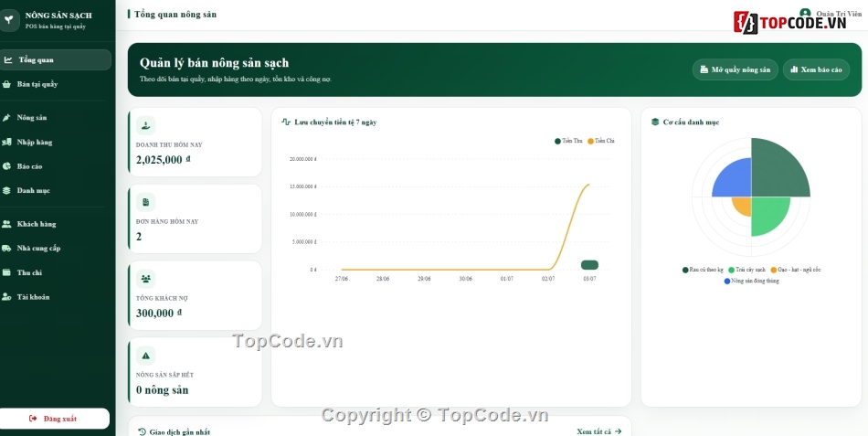The height and width of the screenshot is (436, 868).
Task: Toggle Tiền Thu series in chart legend
Action: click(568, 142)
